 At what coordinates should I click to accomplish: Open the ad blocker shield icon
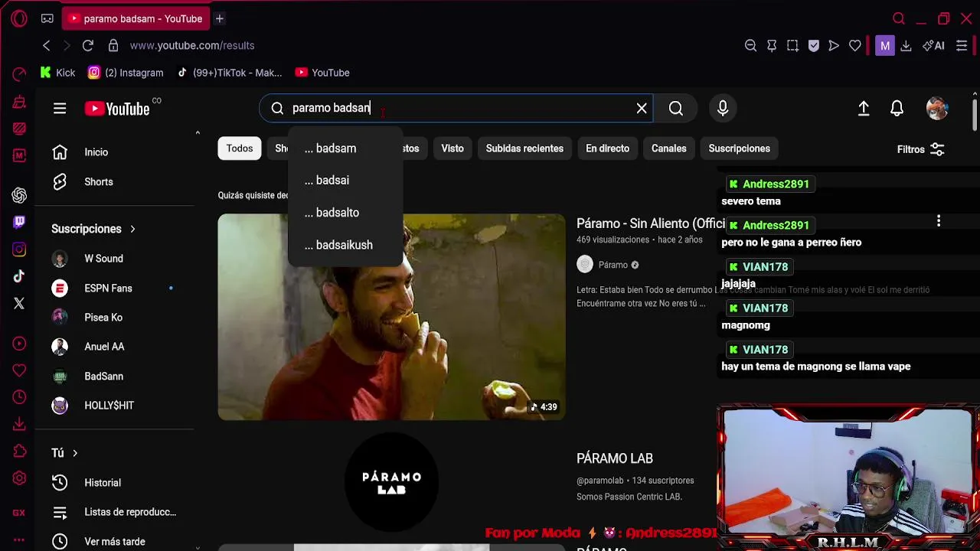(814, 46)
